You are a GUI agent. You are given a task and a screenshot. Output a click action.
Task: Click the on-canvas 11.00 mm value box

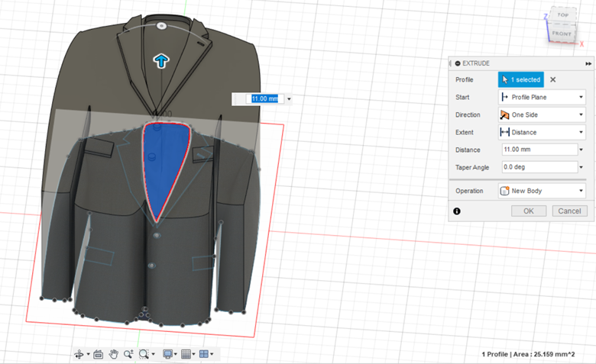click(264, 99)
